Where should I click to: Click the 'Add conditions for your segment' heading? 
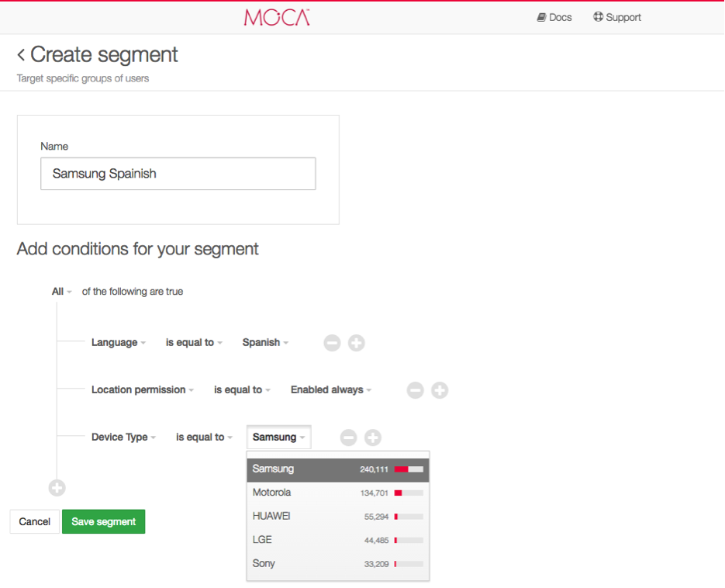(x=138, y=249)
